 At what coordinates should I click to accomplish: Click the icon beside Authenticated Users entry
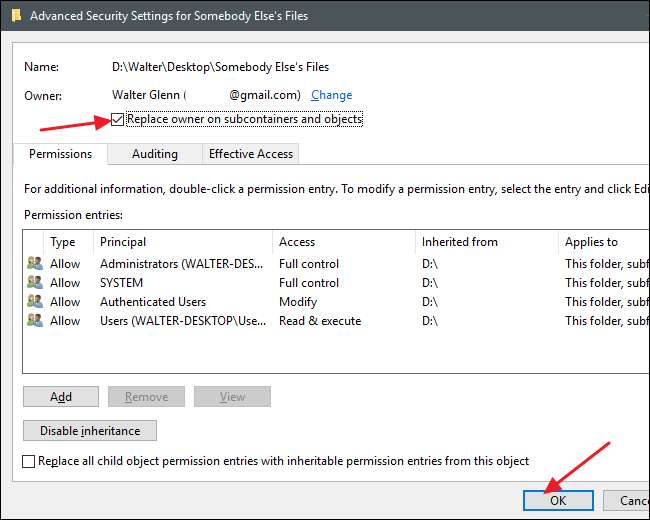point(35,302)
